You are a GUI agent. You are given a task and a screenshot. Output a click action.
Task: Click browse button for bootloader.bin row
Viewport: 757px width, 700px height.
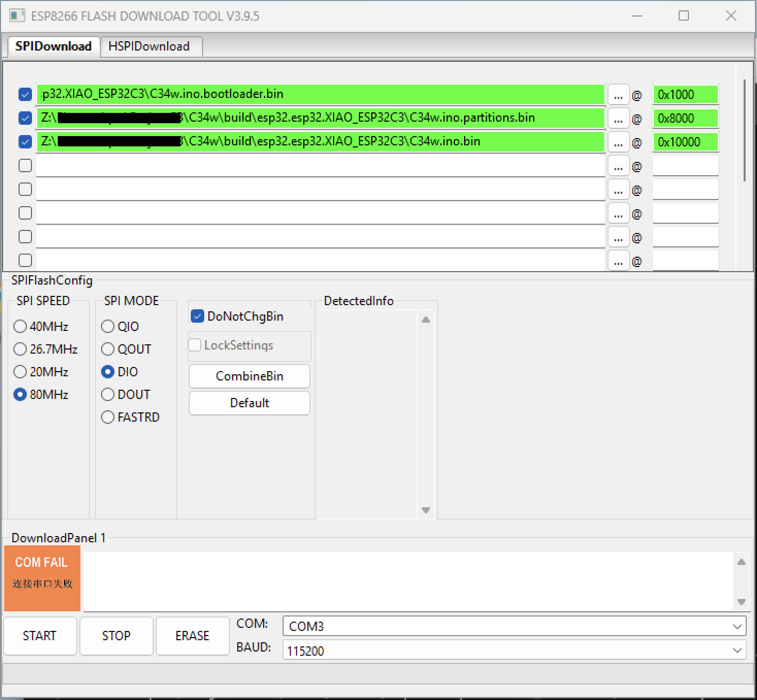click(618, 95)
